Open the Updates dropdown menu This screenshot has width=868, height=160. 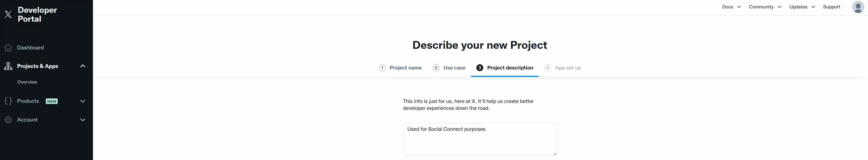[802, 7]
